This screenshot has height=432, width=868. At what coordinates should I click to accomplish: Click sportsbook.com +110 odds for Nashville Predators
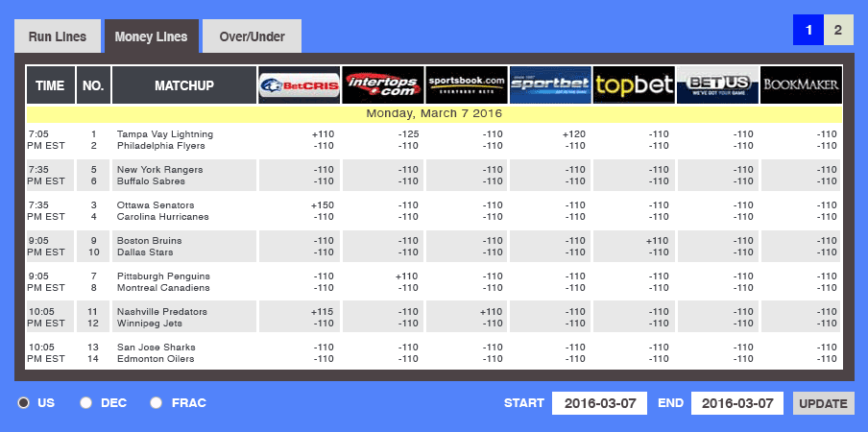point(491,311)
